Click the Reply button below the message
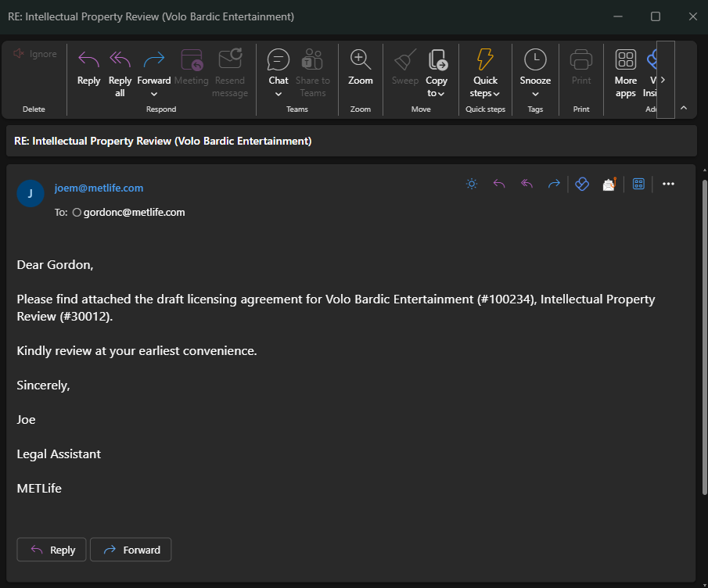Viewport: 708px width, 588px height. (x=52, y=550)
